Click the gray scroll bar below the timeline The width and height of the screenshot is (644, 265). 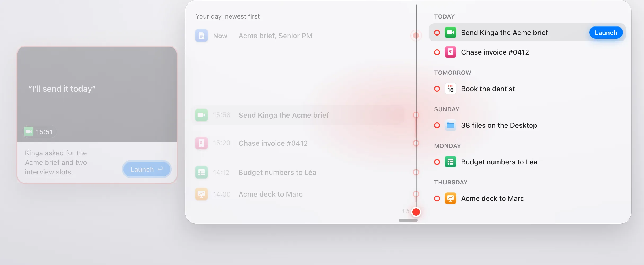(x=408, y=220)
